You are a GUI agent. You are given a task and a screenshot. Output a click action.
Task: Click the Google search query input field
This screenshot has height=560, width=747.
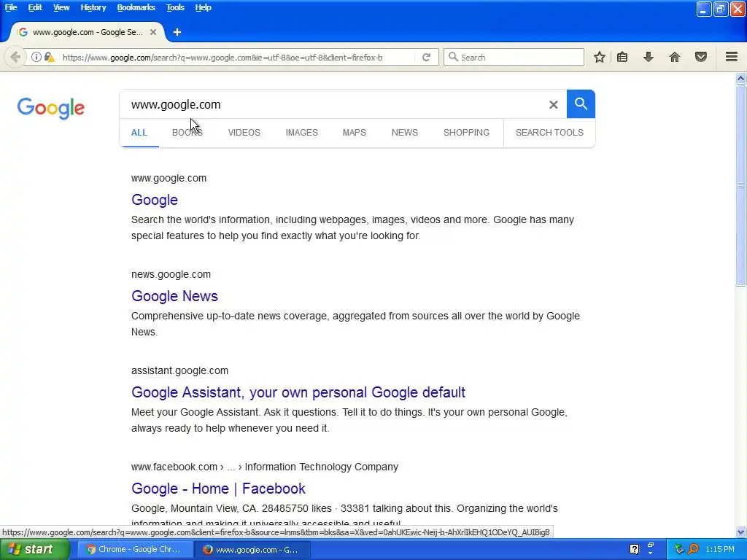coord(333,105)
